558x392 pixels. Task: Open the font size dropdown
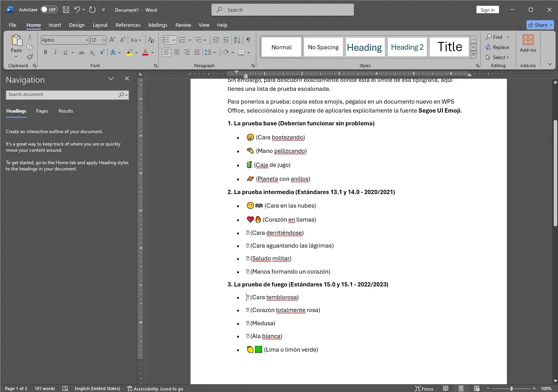103,40
